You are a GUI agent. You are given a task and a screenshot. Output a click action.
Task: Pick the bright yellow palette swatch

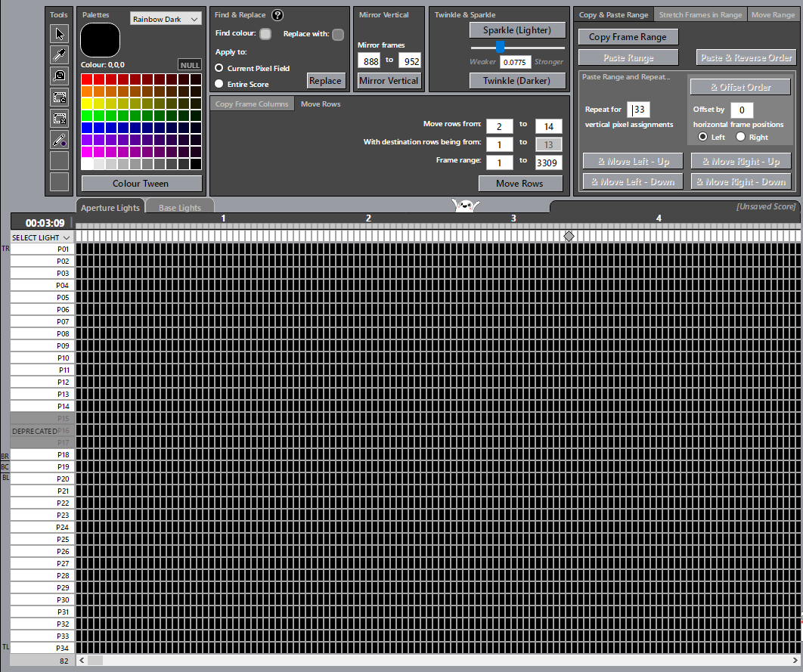[x=87, y=104]
